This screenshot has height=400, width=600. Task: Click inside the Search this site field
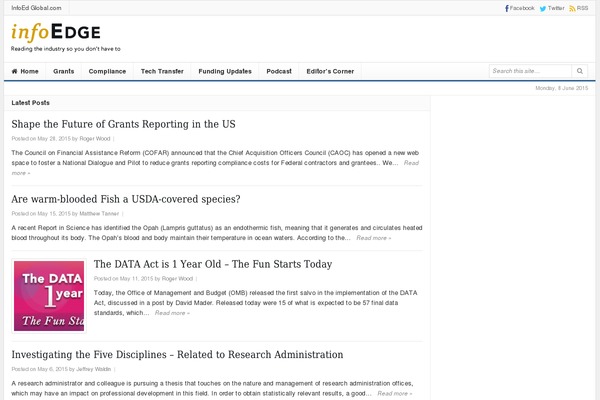[x=530, y=71]
